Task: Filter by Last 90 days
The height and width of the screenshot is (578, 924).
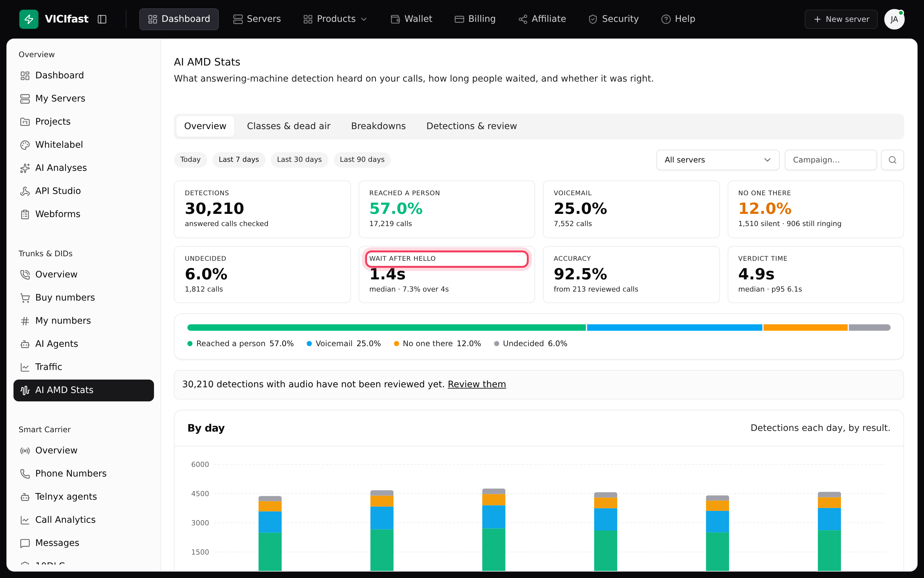Action: 362,159
